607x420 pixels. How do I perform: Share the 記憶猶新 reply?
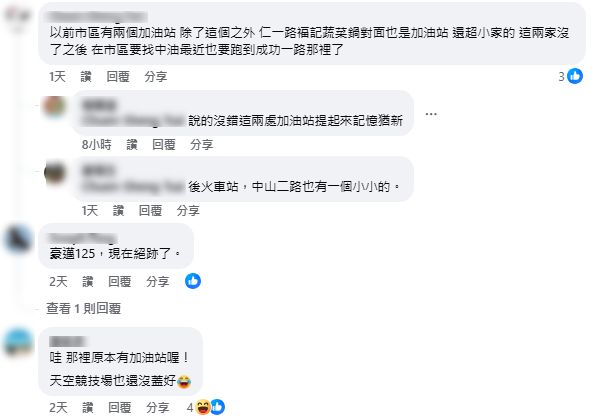coord(201,145)
